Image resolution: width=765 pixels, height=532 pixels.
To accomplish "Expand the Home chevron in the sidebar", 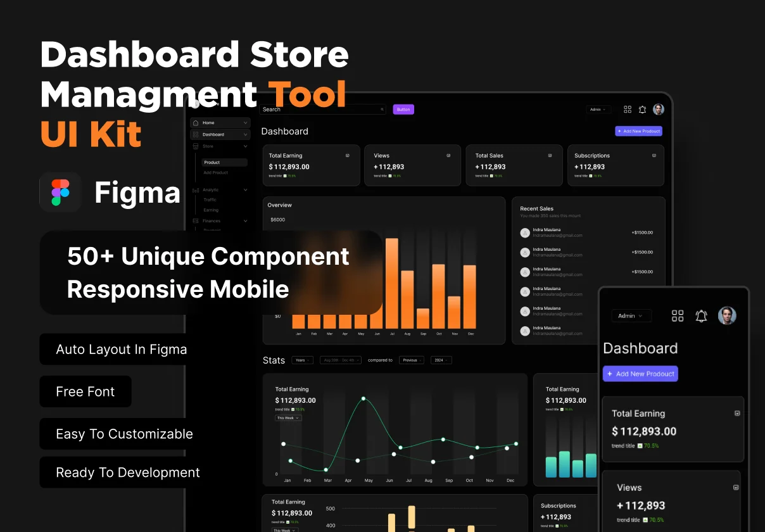I will 245,123.
